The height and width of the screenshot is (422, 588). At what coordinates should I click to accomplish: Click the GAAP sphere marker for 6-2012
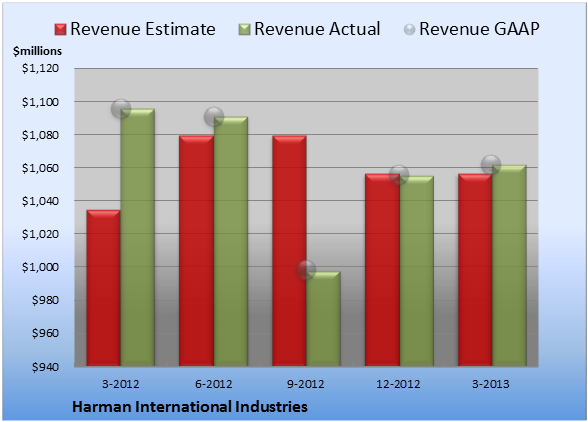[214, 117]
